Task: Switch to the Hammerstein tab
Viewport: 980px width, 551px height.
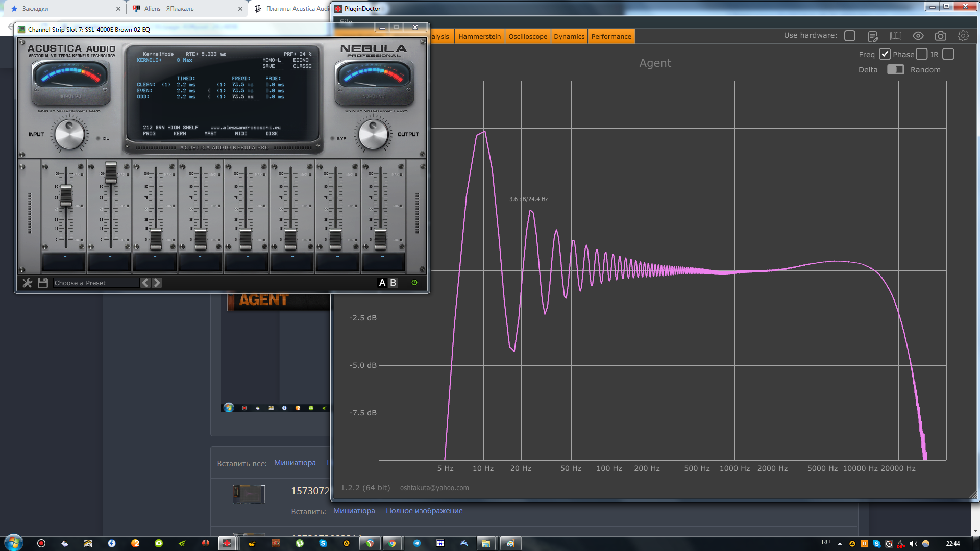Action: pos(479,36)
